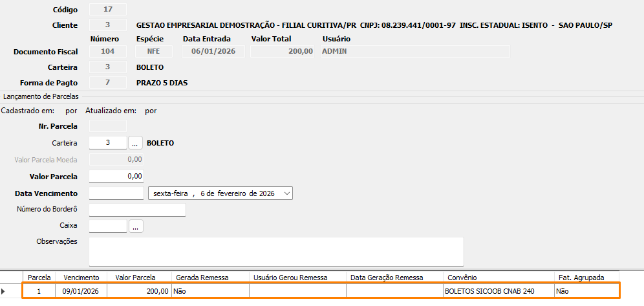Click the Observações text area
The height and width of the screenshot is (306, 644).
[x=276, y=251]
